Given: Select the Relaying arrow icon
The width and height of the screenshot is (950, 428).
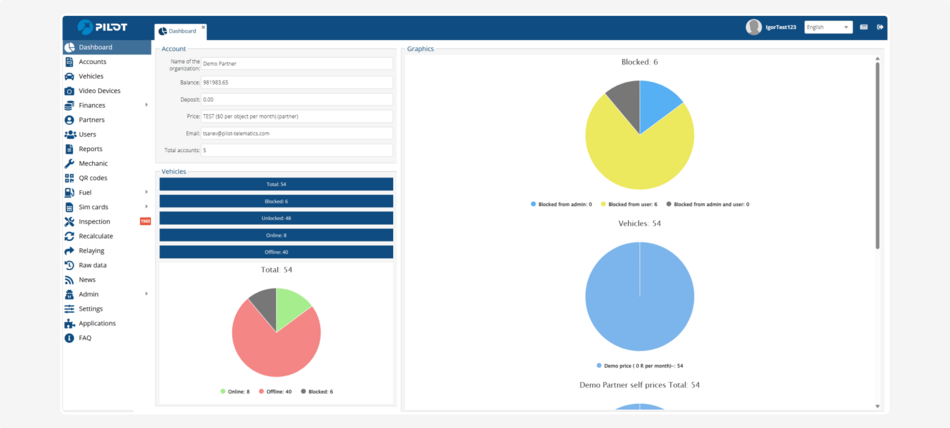Looking at the screenshot, I should (69, 251).
